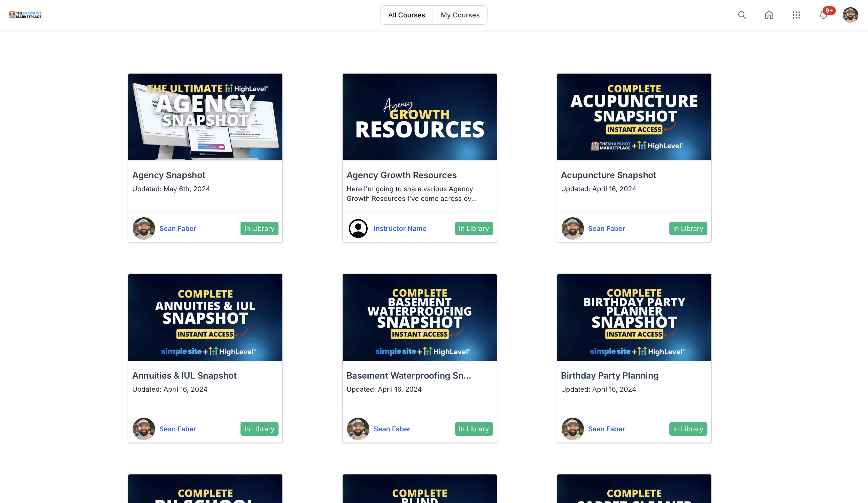Open the apps grid menu icon

[796, 15]
